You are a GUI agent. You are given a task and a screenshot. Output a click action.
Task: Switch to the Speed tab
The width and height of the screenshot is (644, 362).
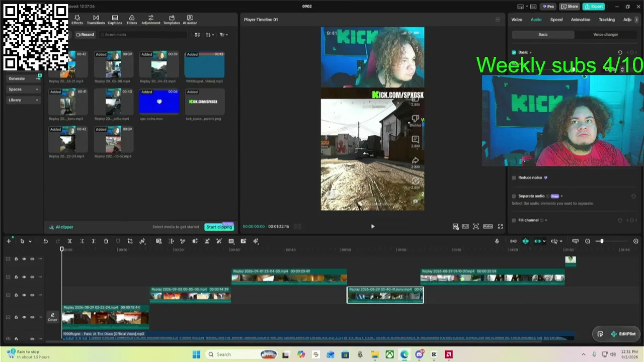click(556, 20)
